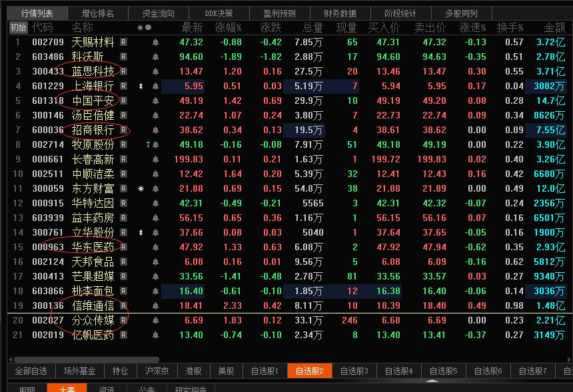Expand the bottom panel via small up-arrow handle
The image size is (573, 392).
pos(432,381)
